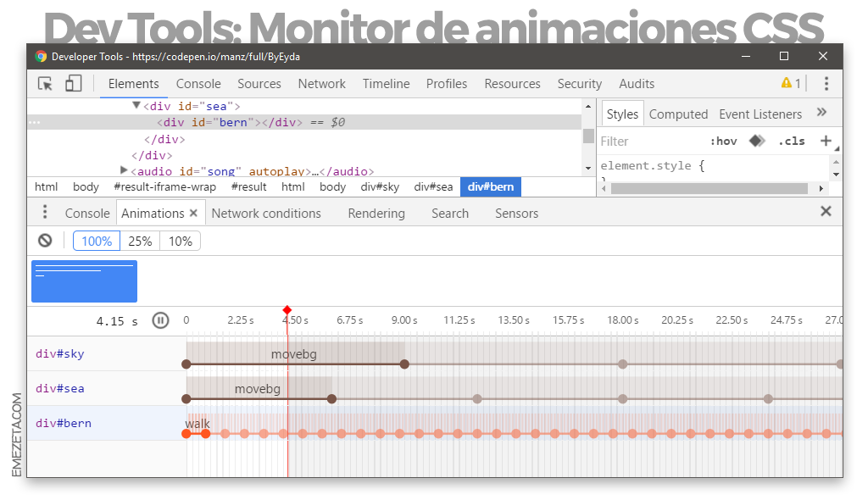This screenshot has height=500, width=868.
Task: Click div#sky animation end keyframe dot
Action: [x=404, y=364]
